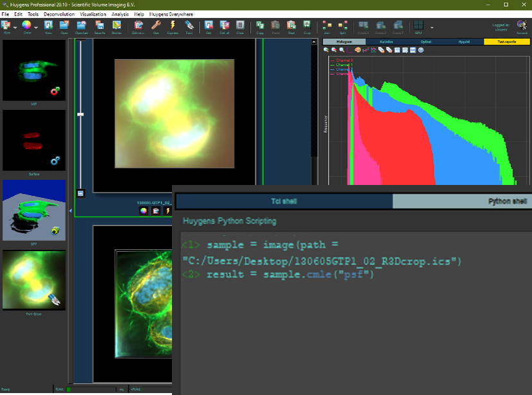The image size is (532, 395).
Task: Click the Account icon
Action: coord(522,26)
